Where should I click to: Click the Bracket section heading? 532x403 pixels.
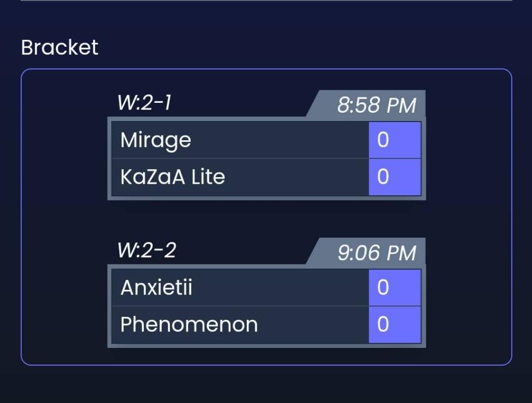coord(59,48)
